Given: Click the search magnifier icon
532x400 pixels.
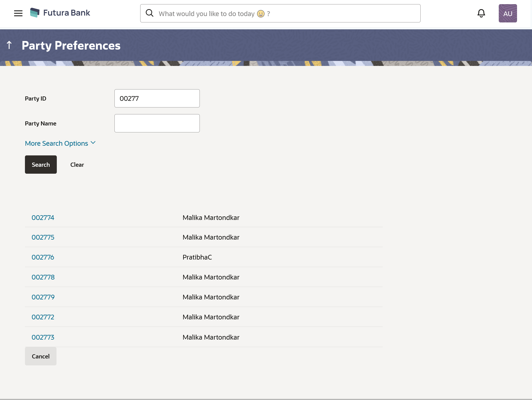Looking at the screenshot, I should click(x=150, y=13).
